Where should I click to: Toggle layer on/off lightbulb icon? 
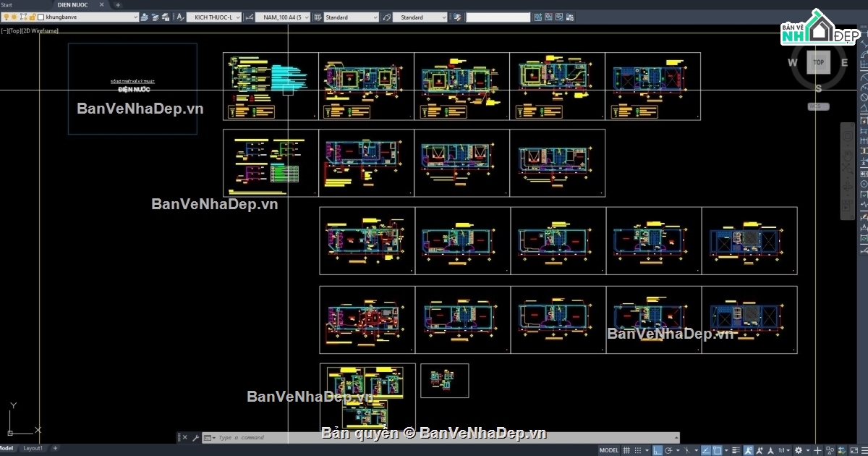tap(7, 17)
